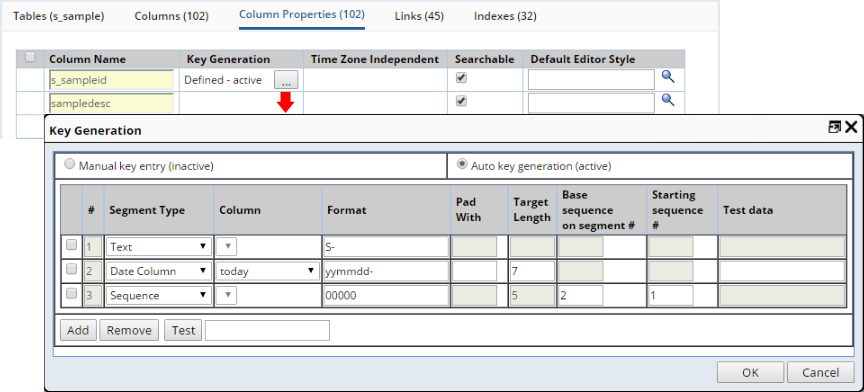The width and height of the screenshot is (864, 392).
Task: Toggle Searchable checkbox for sampledesc
Action: click(x=462, y=101)
